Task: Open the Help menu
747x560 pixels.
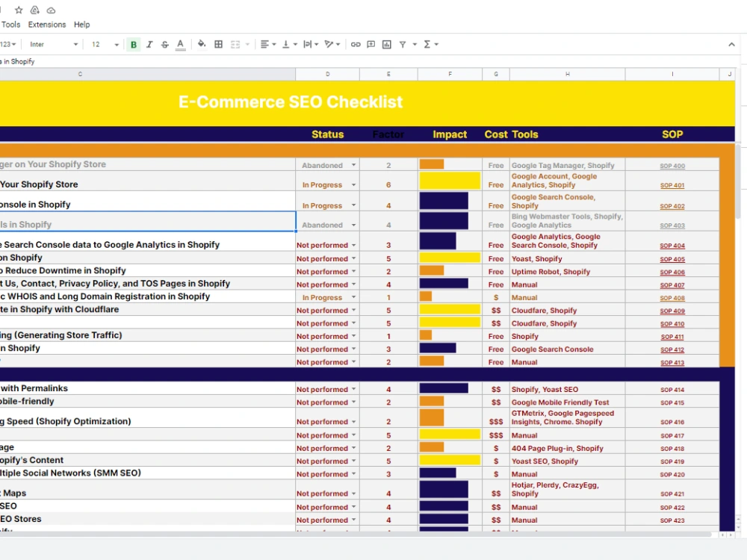Action: [81, 24]
